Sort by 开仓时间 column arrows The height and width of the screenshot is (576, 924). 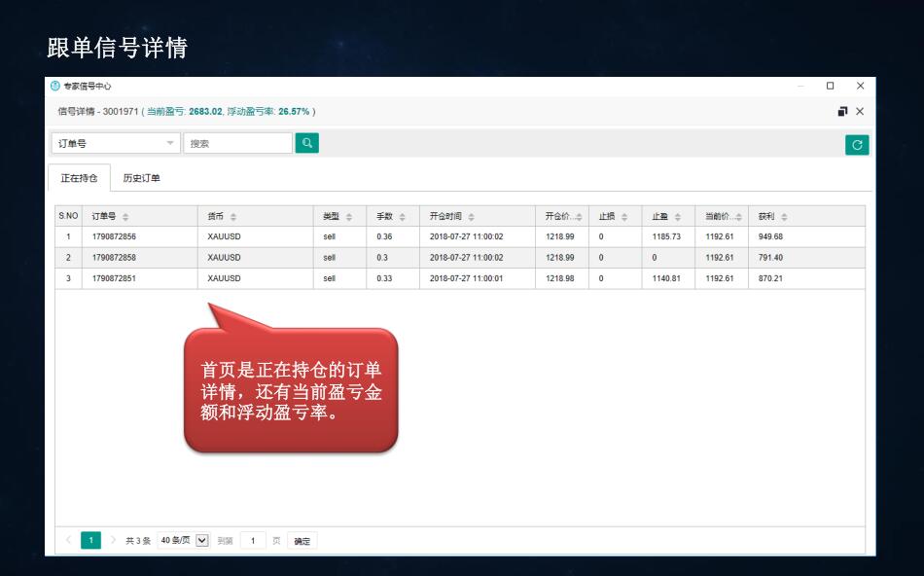(472, 216)
